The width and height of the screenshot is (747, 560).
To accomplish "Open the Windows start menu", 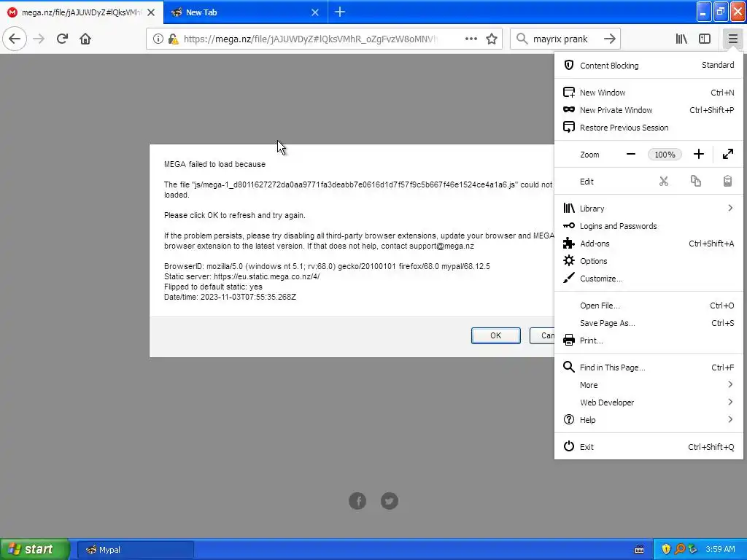I will [x=35, y=549].
